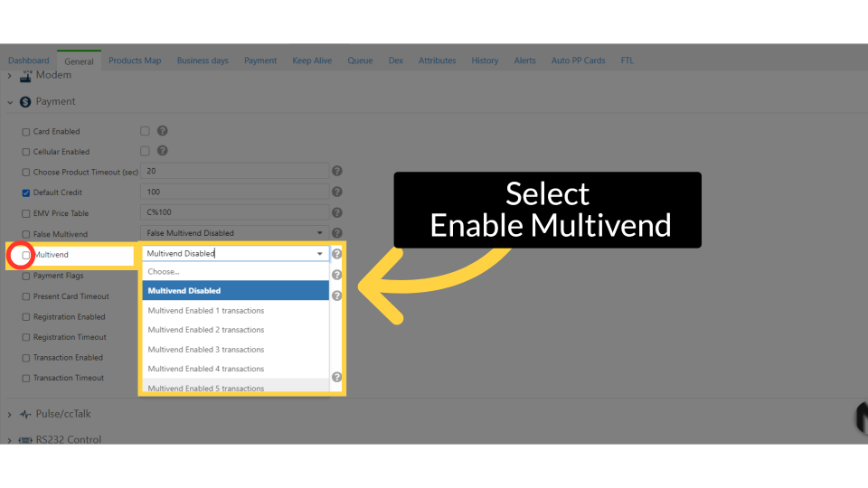Click help icon beside Multivend dropdown
This screenshot has width=868, height=488.
(x=336, y=255)
